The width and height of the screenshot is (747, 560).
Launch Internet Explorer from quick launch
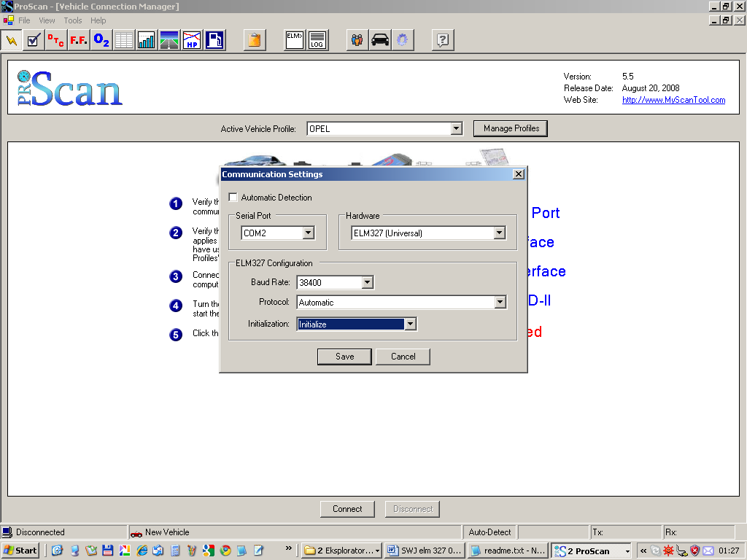tap(142, 551)
